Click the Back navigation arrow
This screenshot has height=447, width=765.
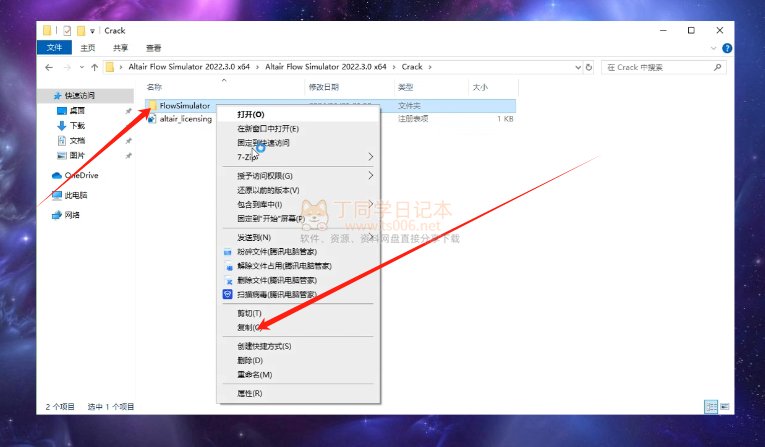coord(49,67)
